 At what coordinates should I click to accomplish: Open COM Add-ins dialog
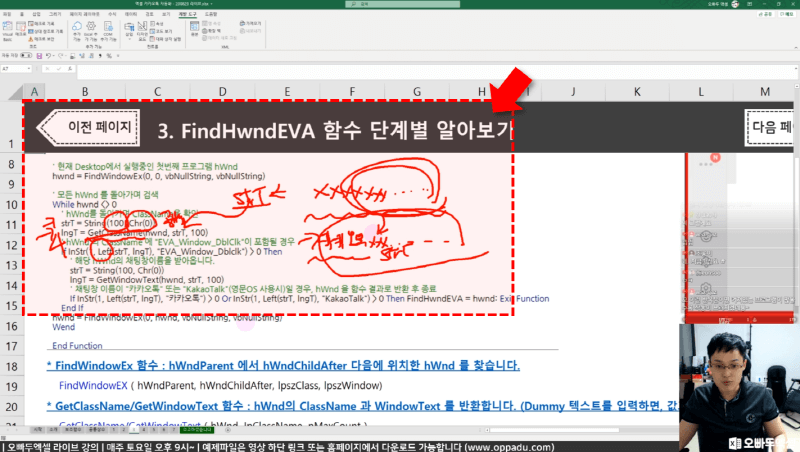pos(108,31)
